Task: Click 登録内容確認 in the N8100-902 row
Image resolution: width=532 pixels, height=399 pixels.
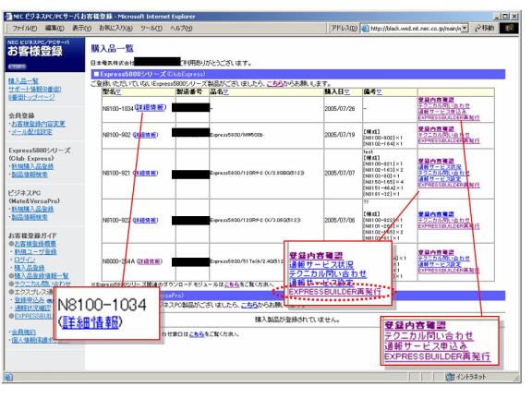Action: [x=436, y=129]
